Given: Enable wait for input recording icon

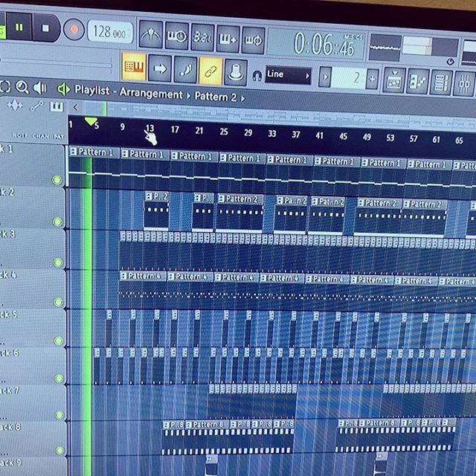Looking at the screenshot, I should 177,36.
